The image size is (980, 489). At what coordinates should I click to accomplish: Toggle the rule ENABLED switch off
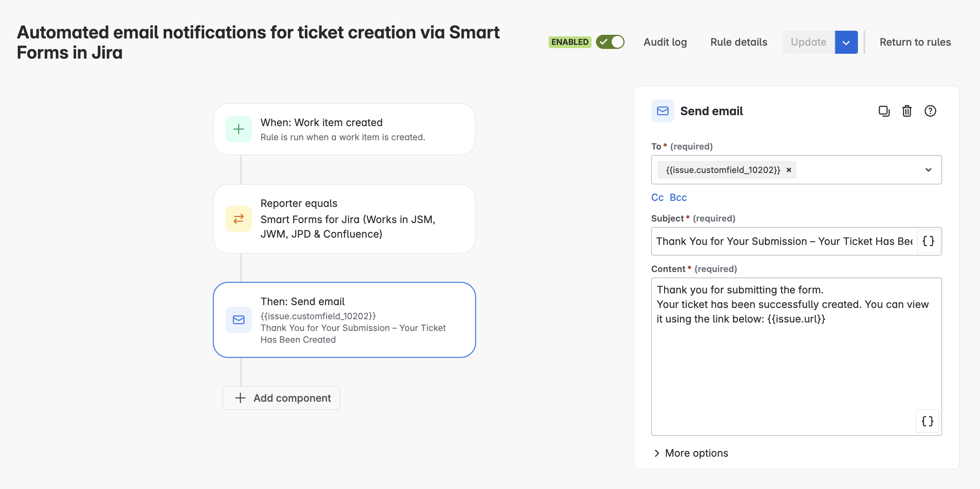pyautogui.click(x=610, y=42)
